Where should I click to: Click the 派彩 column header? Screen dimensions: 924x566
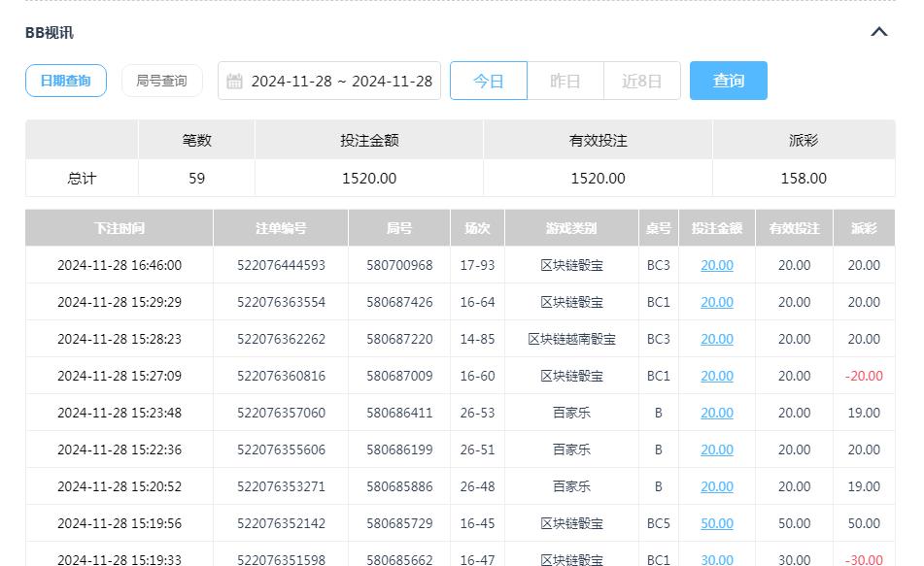point(864,227)
